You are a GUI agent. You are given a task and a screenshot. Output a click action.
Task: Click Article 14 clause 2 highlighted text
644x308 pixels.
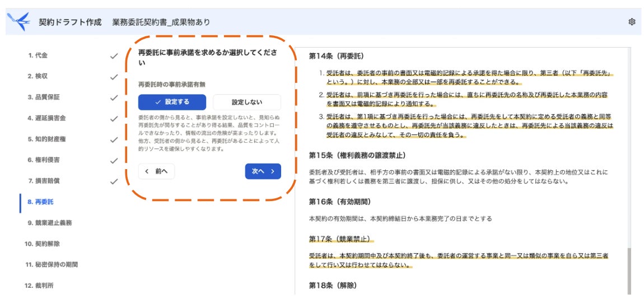click(x=468, y=99)
